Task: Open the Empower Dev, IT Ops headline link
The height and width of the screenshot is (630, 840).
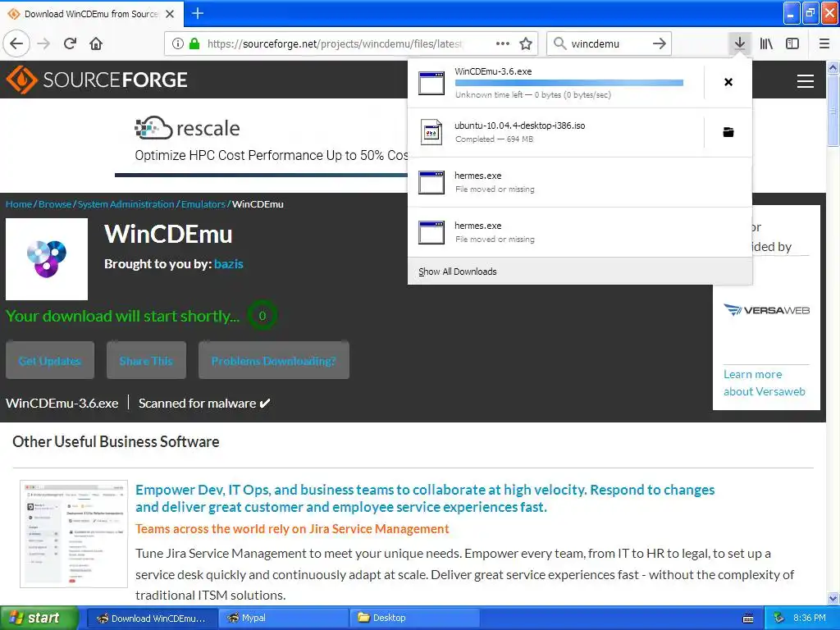Action: pos(425,498)
